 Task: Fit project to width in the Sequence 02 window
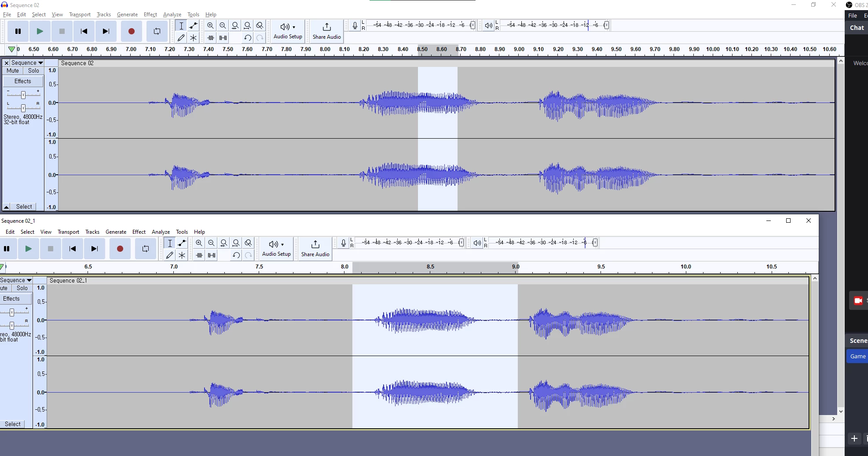248,26
